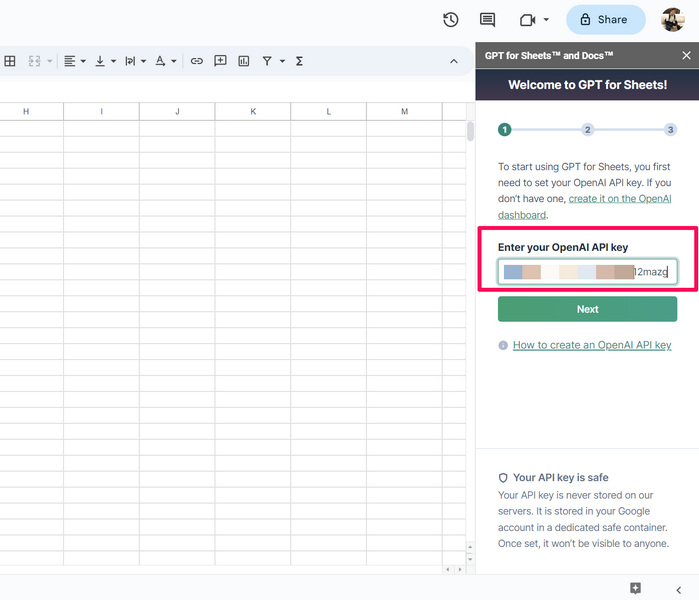The width and height of the screenshot is (699, 600).
Task: Insert link using the chain icon
Action: click(x=197, y=61)
